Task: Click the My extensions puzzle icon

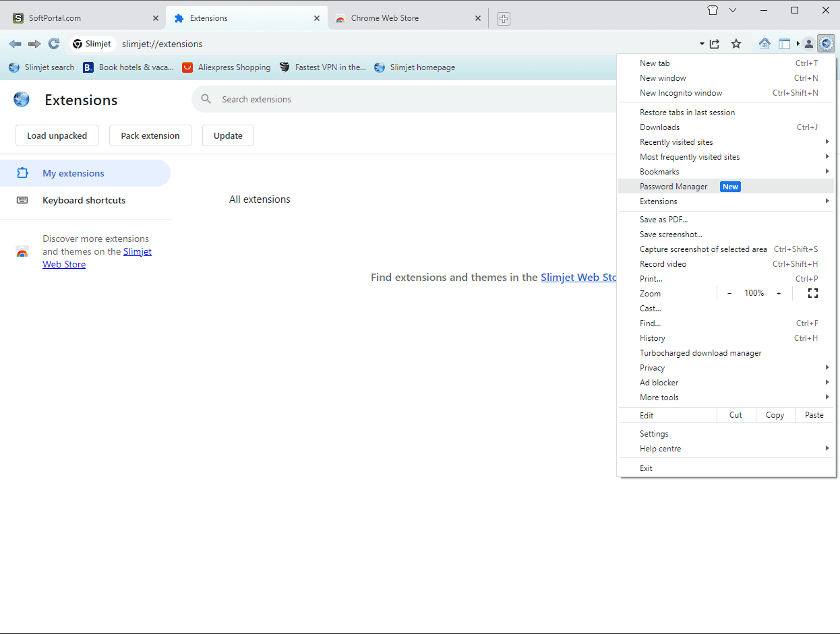Action: click(22, 173)
